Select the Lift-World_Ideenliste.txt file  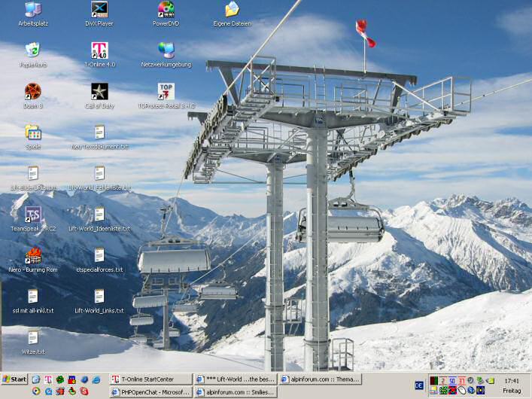[x=99, y=215]
